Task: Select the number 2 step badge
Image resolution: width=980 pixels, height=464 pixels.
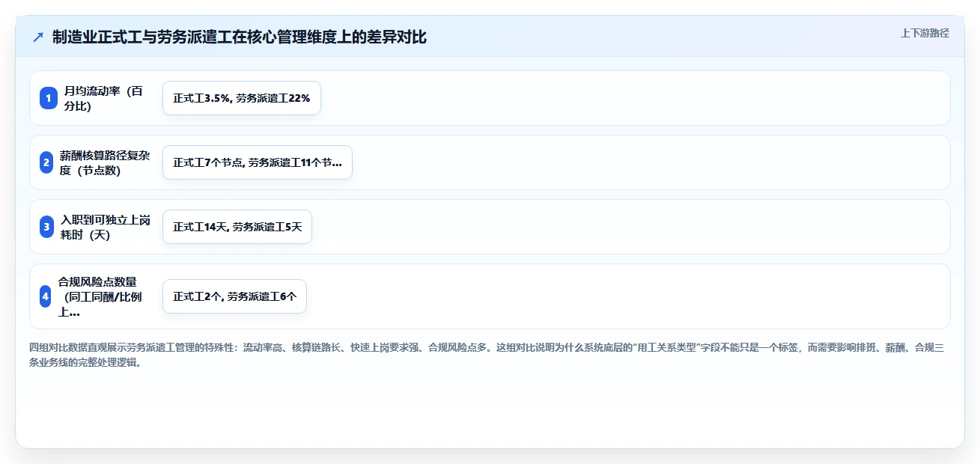Action: (x=46, y=162)
